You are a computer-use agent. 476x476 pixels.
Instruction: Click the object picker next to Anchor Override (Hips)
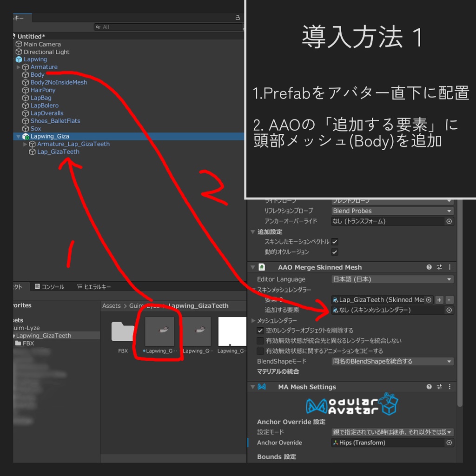[449, 442]
